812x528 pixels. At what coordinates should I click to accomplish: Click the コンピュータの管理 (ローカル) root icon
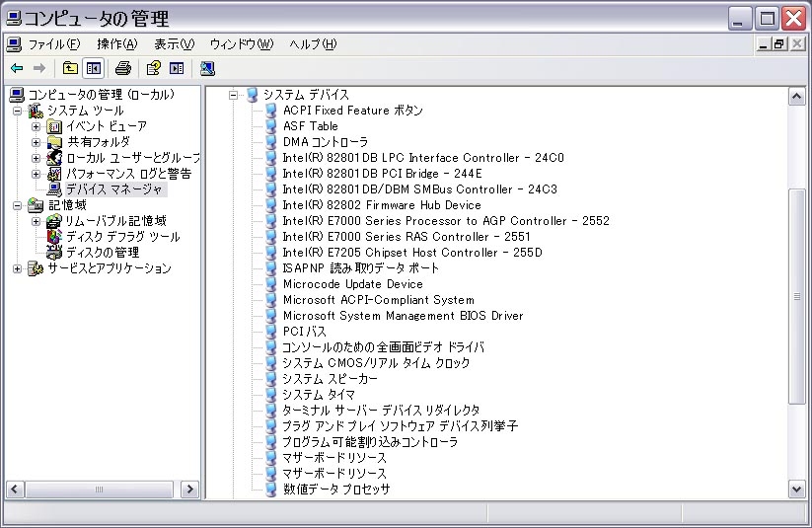(x=17, y=95)
